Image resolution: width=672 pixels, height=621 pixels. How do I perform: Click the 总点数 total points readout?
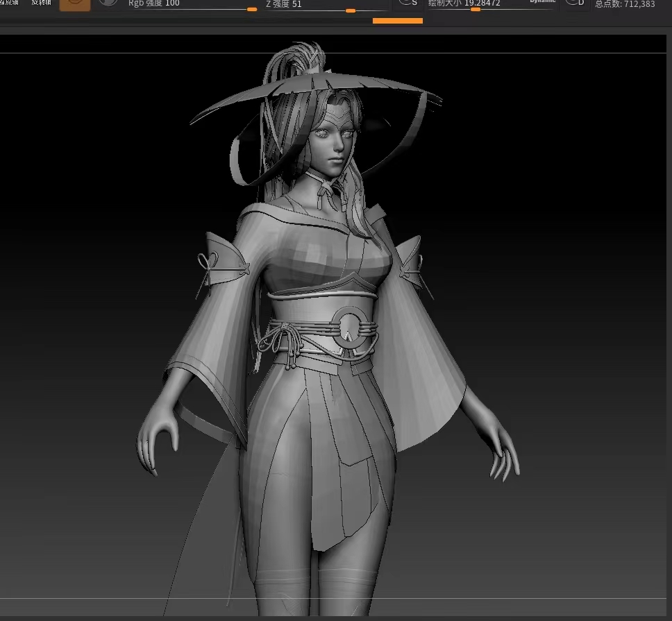[625, 4]
